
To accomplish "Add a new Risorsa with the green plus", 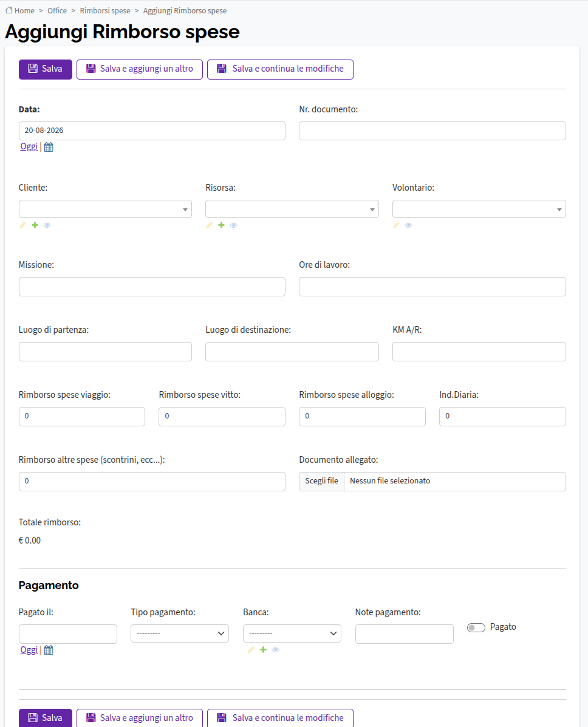I will click(x=221, y=225).
